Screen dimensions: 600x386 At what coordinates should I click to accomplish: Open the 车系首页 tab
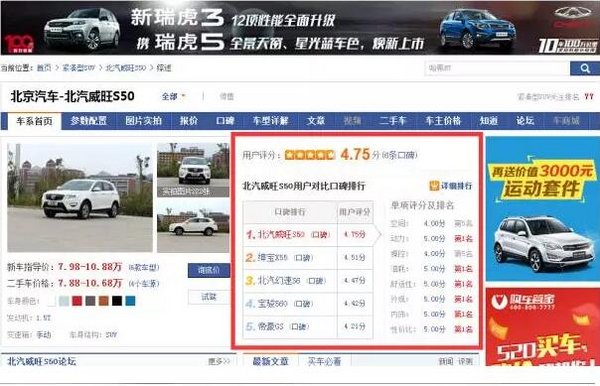pyautogui.click(x=34, y=121)
